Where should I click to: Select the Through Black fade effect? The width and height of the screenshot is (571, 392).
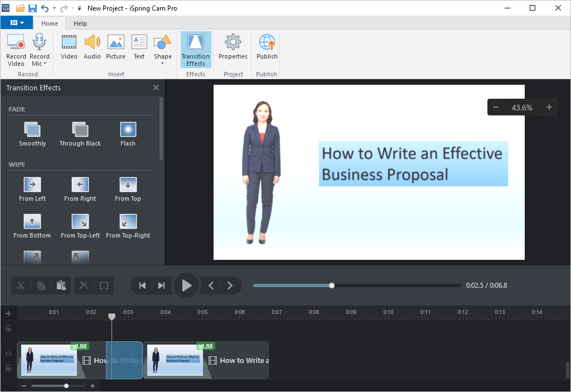80,134
